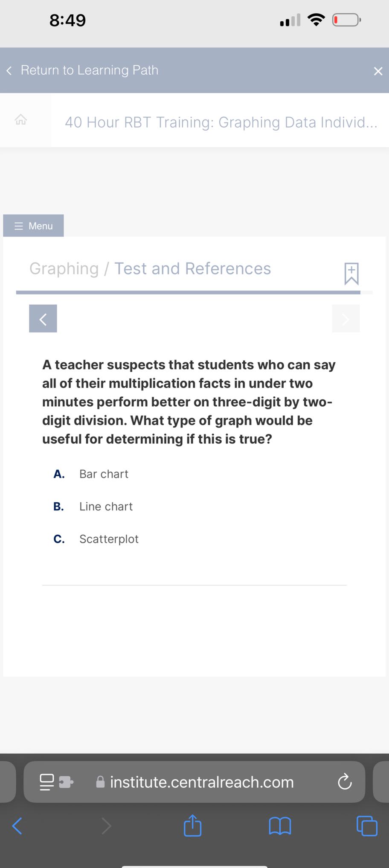389x868 pixels.
Task: Open Safari bookmarks book icon
Action: 280,826
